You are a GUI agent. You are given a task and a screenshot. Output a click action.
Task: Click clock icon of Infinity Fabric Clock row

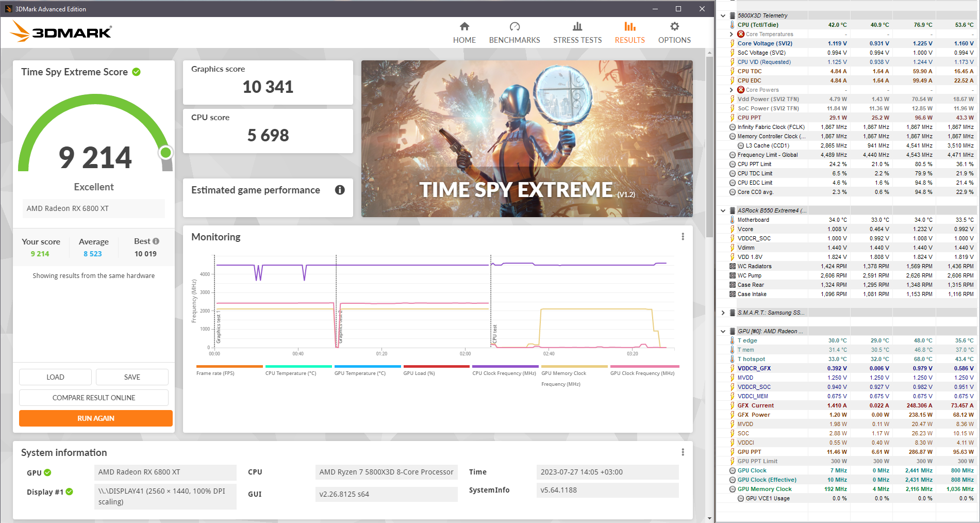[x=733, y=127]
